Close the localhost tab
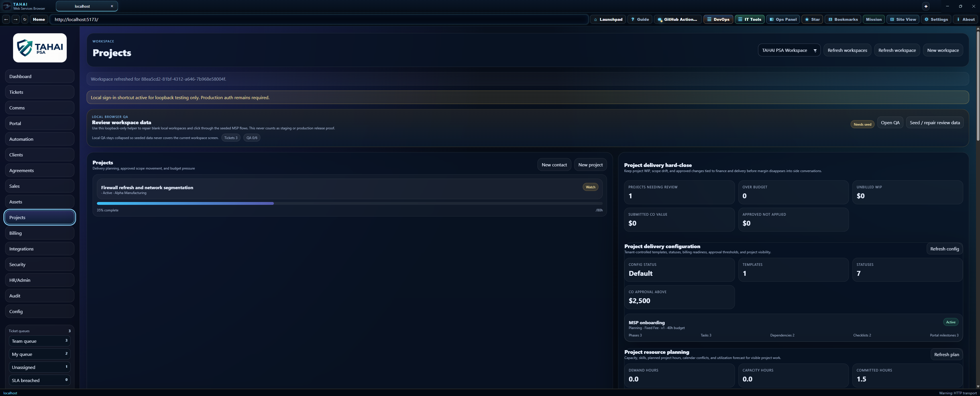980x396 pixels. 112,6
